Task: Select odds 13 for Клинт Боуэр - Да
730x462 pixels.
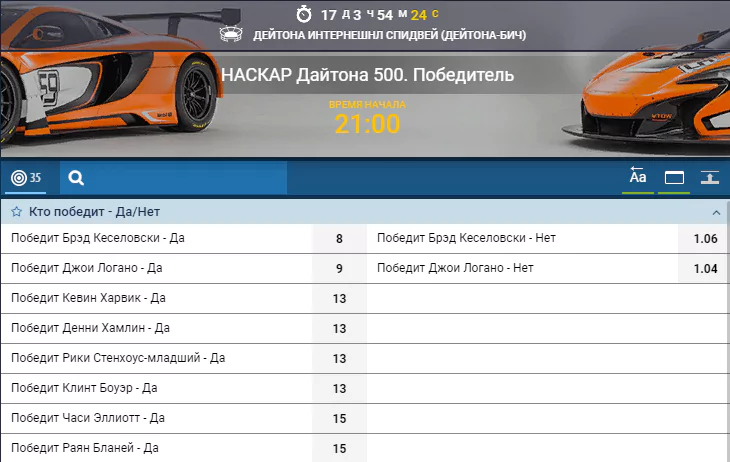Action: (x=339, y=388)
